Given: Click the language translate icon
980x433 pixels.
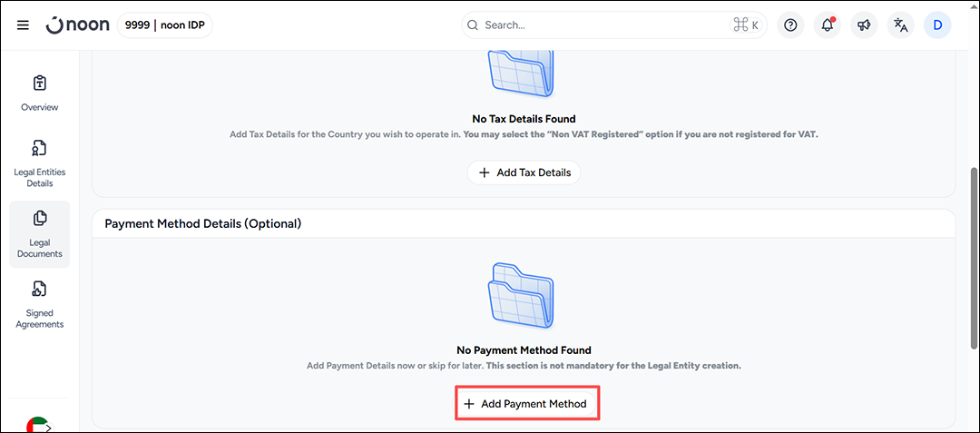Looking at the screenshot, I should [x=901, y=25].
